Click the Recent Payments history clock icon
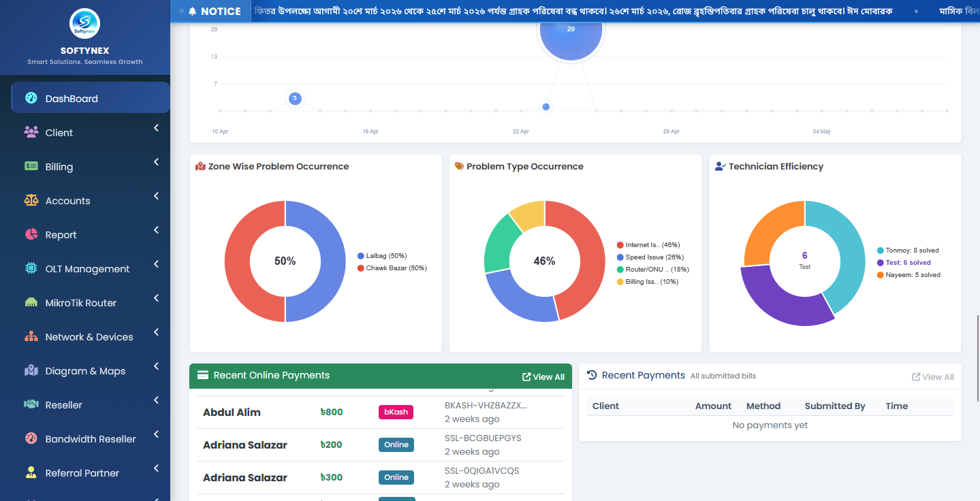 [592, 375]
